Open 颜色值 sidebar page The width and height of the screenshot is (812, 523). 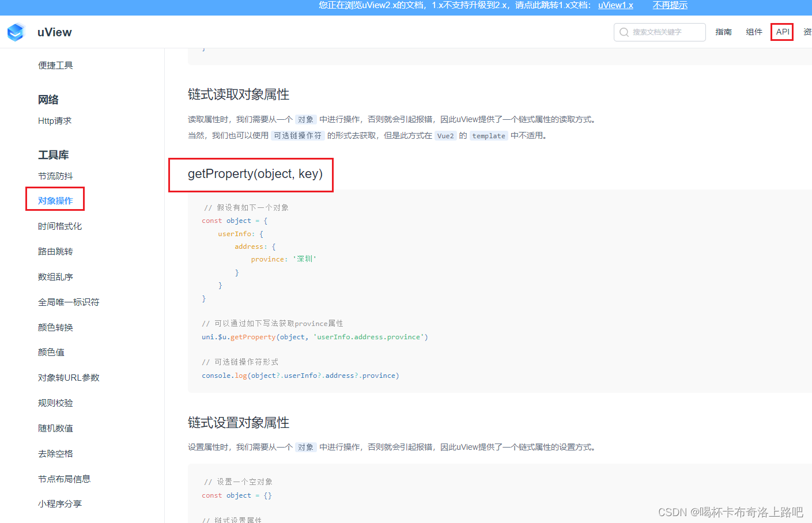coord(51,352)
